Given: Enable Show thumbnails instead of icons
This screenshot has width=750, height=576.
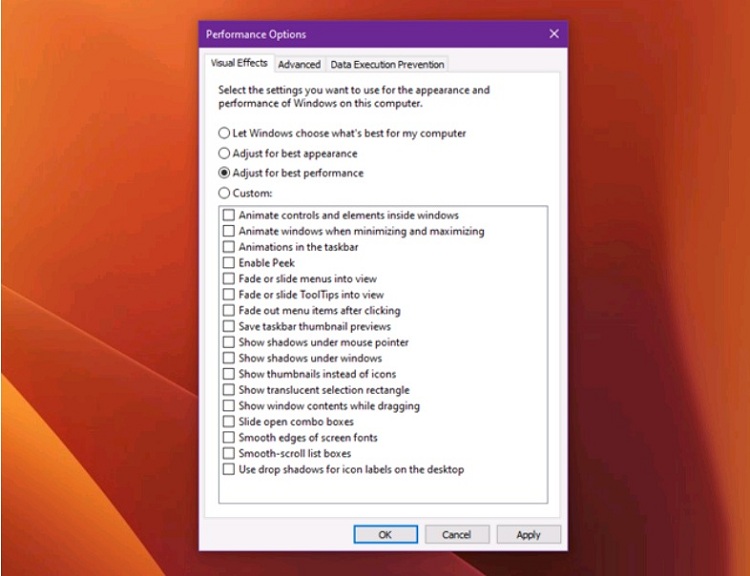Looking at the screenshot, I should point(229,374).
